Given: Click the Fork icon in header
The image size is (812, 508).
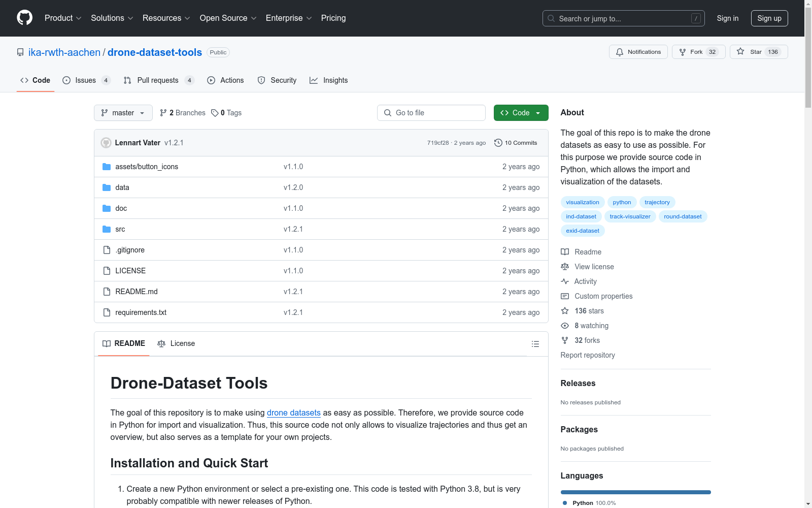Looking at the screenshot, I should pyautogui.click(x=683, y=52).
